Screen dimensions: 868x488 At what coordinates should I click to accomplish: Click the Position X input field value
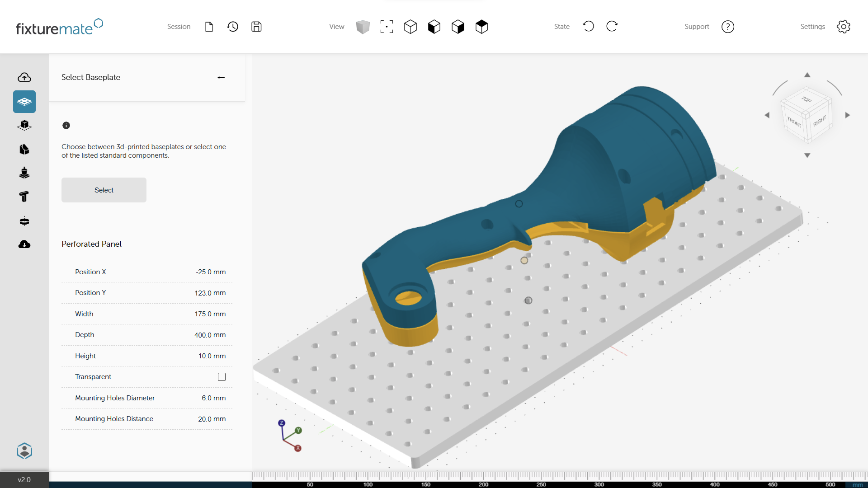coord(212,271)
